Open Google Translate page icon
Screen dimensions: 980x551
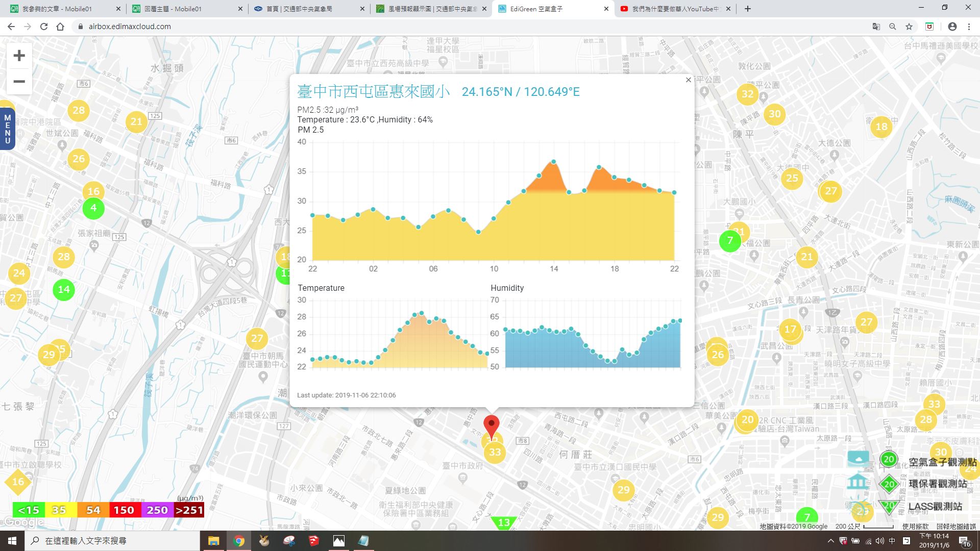[x=876, y=27]
